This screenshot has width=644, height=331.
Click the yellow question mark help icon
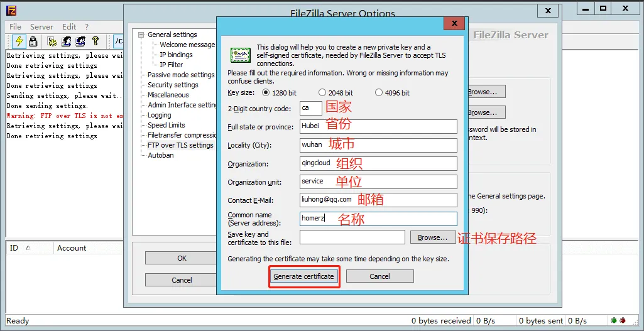coord(96,41)
